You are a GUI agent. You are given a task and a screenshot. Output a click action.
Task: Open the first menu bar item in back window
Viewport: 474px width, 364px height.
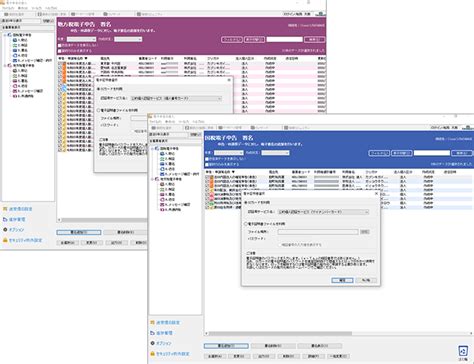[x=8, y=8]
